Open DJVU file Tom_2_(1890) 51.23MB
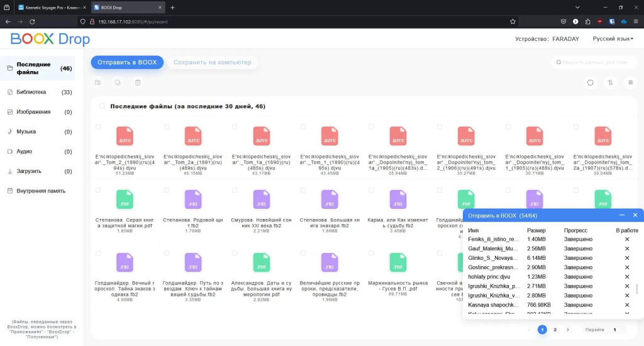The height and width of the screenshot is (346, 644). pyautogui.click(x=125, y=136)
